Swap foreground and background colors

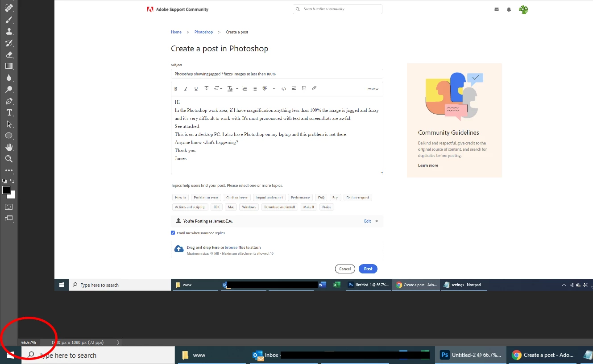click(x=12, y=181)
